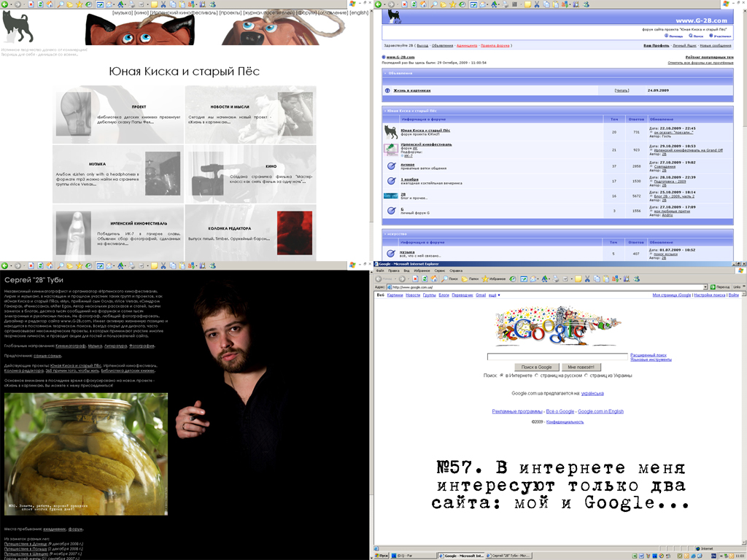This screenshot has height=560, width=747.
Task: Click Home icon in the G-2B forum window
Action: 424,4
